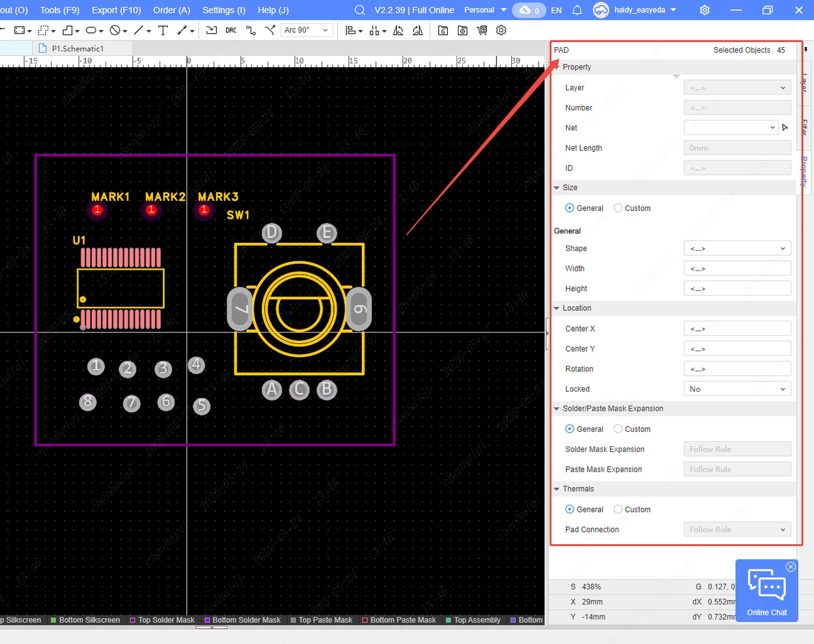Open the Arc 90° routing dropdown
Screen dimensions: 814x644
(x=307, y=31)
